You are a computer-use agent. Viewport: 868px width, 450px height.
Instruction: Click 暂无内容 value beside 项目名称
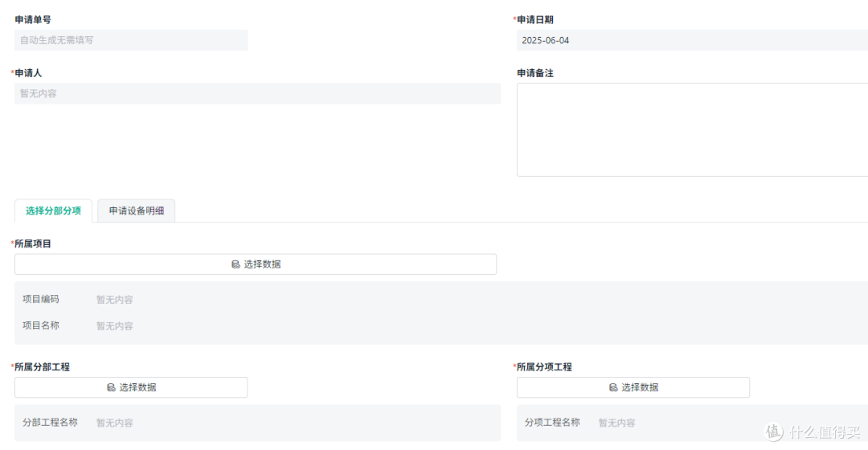click(x=115, y=326)
